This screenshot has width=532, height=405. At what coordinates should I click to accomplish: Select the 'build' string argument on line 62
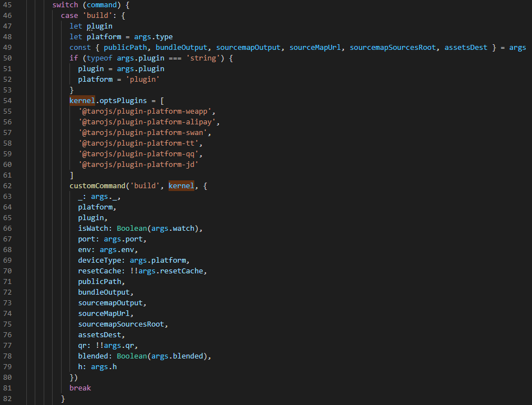pos(145,186)
